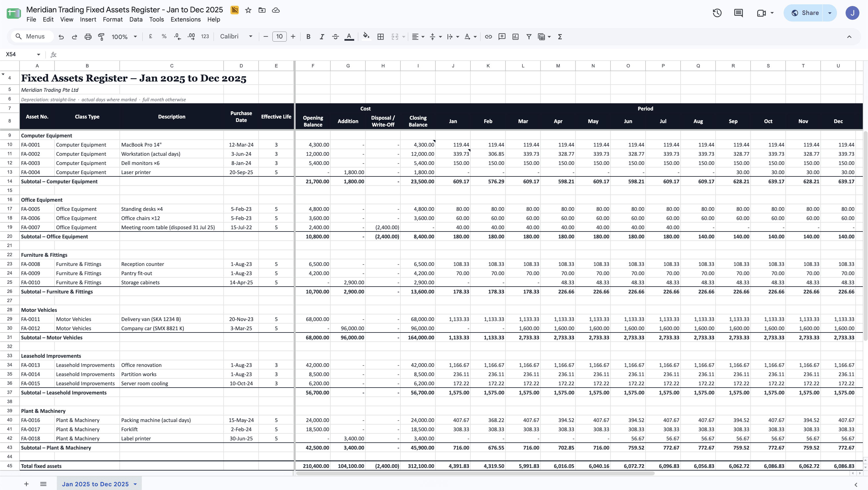
Task: Click the Print icon
Action: click(x=88, y=37)
